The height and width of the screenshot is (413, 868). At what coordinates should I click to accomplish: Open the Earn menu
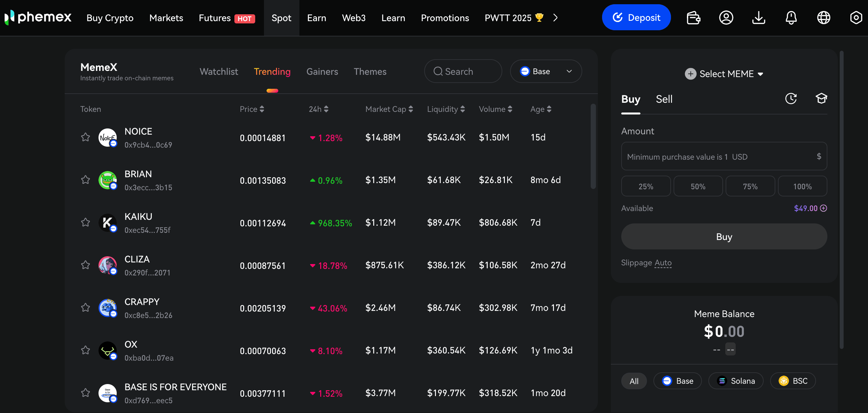(x=316, y=18)
